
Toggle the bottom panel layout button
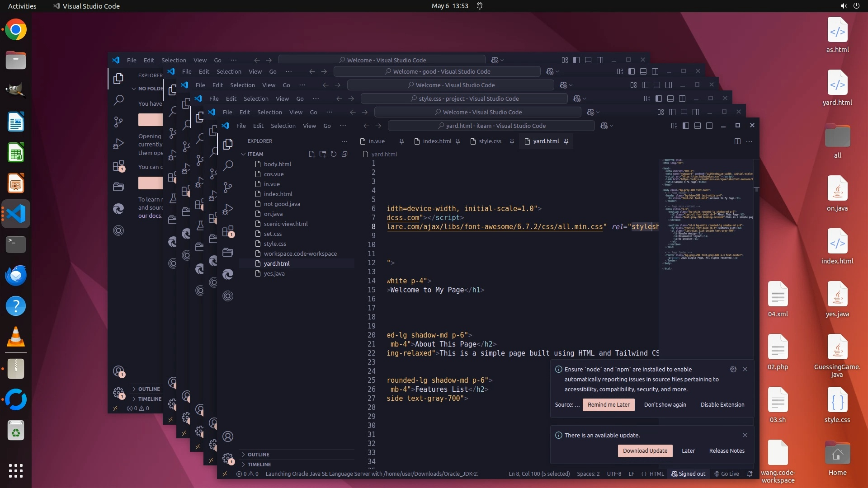698,126
